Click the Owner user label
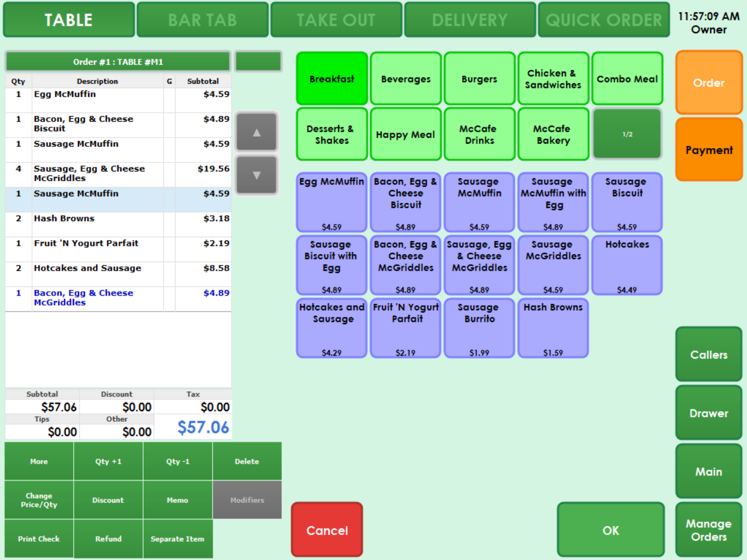 [709, 30]
